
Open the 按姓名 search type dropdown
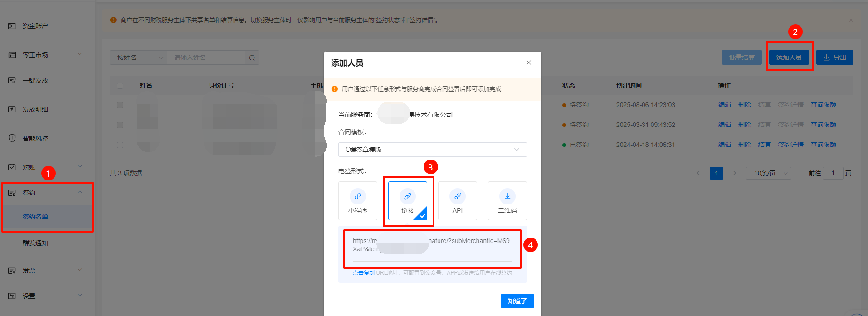pos(139,58)
